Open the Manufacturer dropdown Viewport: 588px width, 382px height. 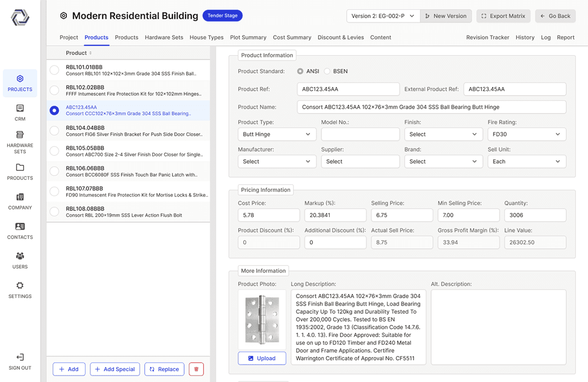coord(277,162)
